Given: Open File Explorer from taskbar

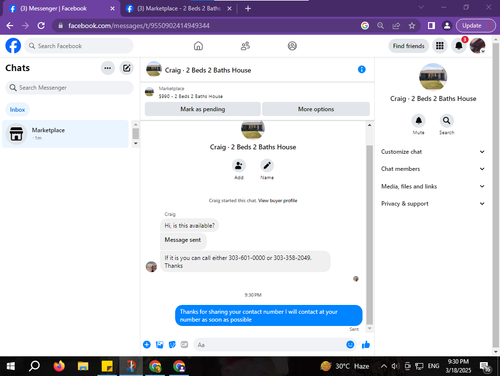Looking at the screenshot, I should (83, 366).
